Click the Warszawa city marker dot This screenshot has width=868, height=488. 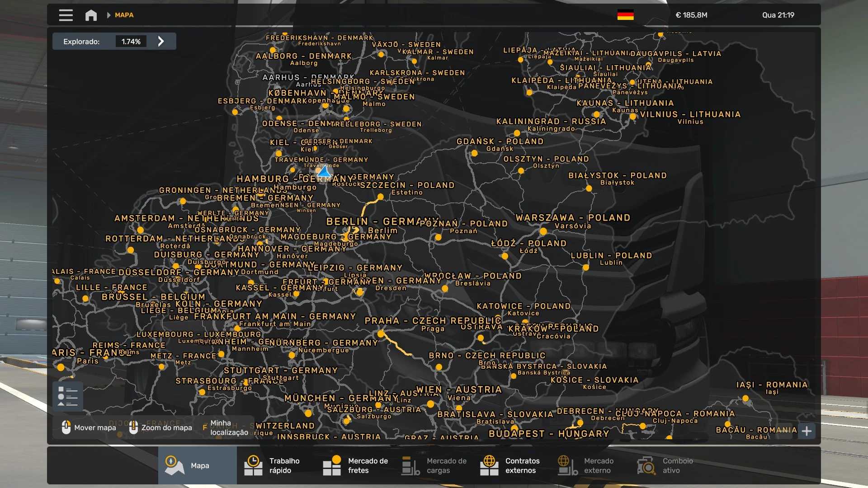pyautogui.click(x=543, y=231)
